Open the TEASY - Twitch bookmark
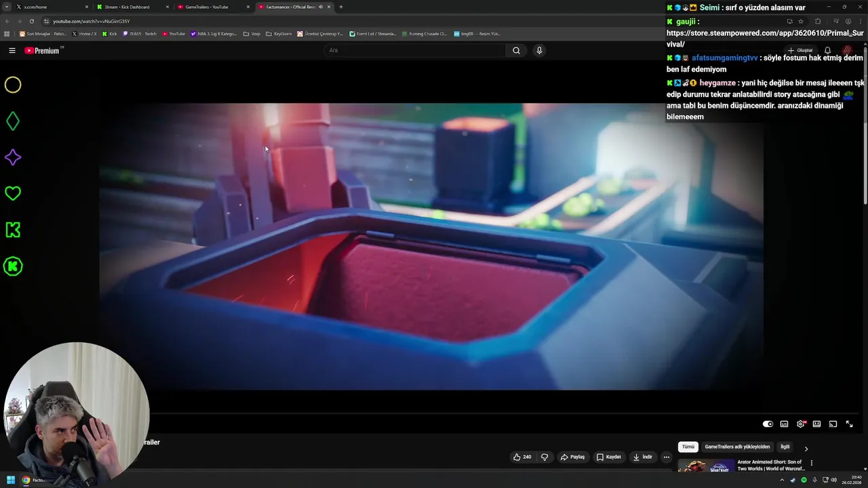 tap(139, 33)
